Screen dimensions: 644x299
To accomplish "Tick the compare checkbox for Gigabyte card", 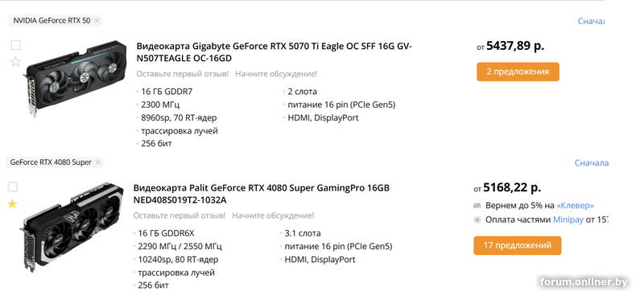I will tap(15, 45).
